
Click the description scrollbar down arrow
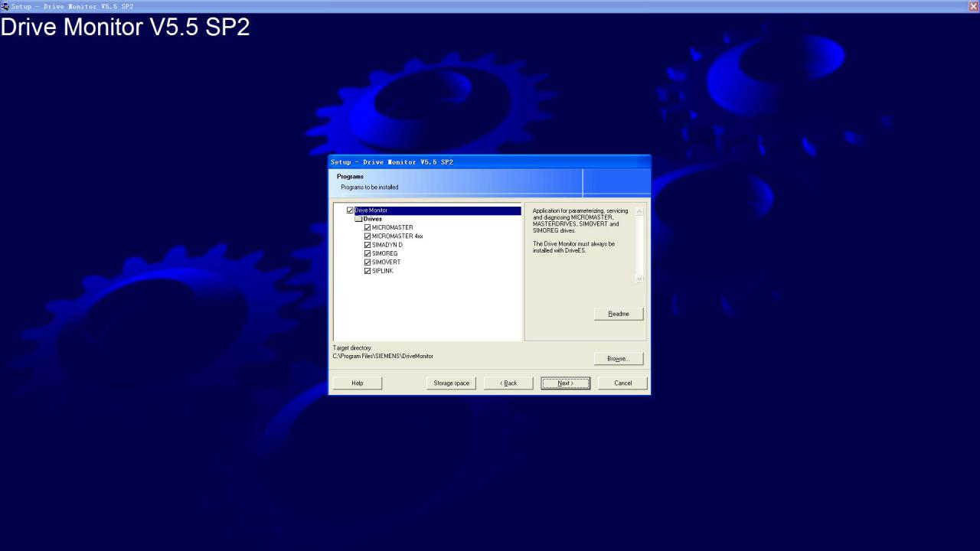coord(639,279)
